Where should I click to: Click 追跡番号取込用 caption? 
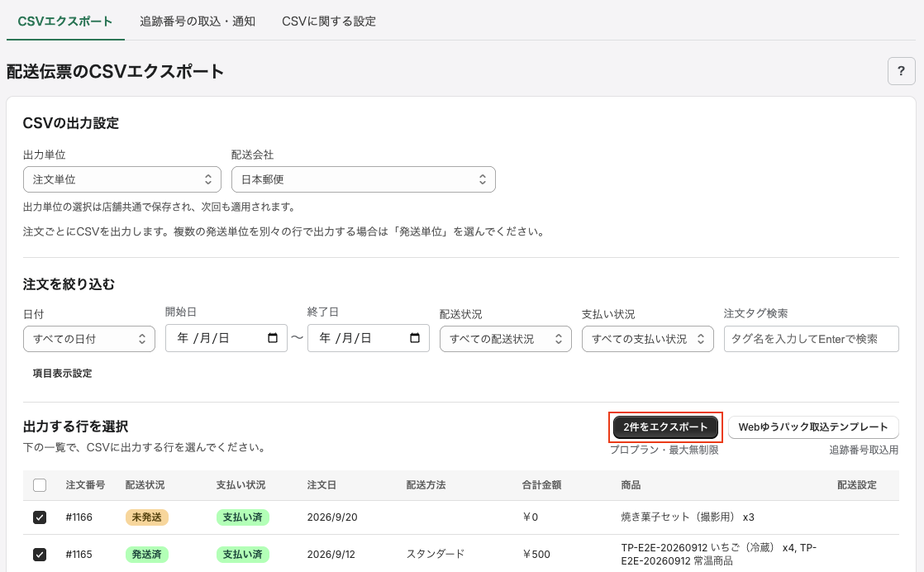click(864, 450)
